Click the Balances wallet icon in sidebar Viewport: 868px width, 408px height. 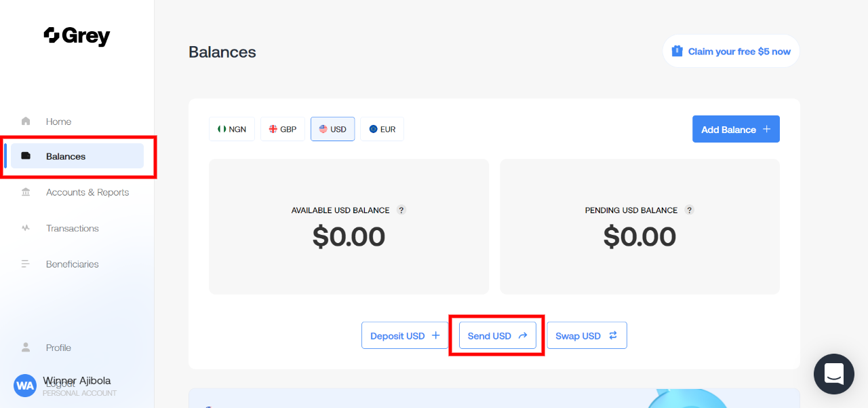click(x=26, y=156)
